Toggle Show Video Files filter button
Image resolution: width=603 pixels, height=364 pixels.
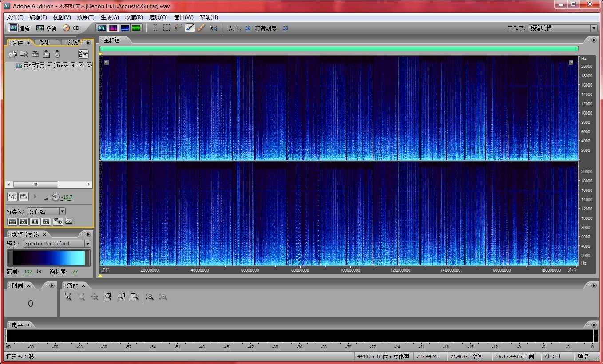(35, 221)
